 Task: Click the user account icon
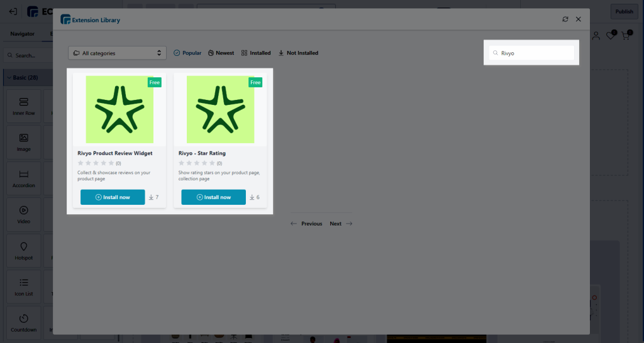coord(596,36)
